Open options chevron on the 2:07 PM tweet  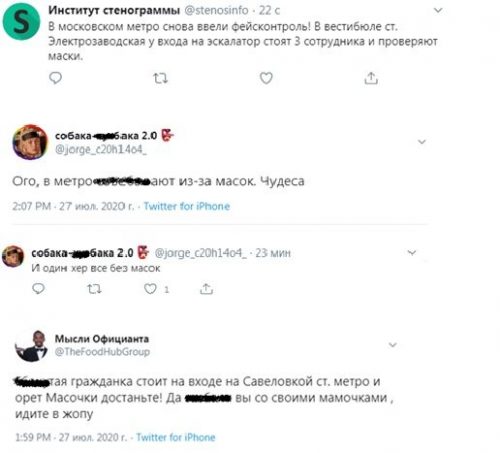pyautogui.click(x=422, y=142)
